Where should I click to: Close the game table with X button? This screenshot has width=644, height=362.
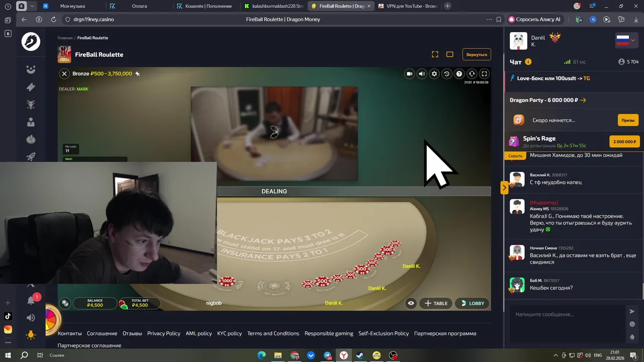(x=64, y=73)
